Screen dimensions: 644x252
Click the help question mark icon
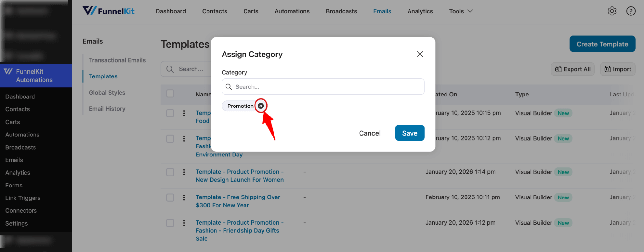pos(631,11)
